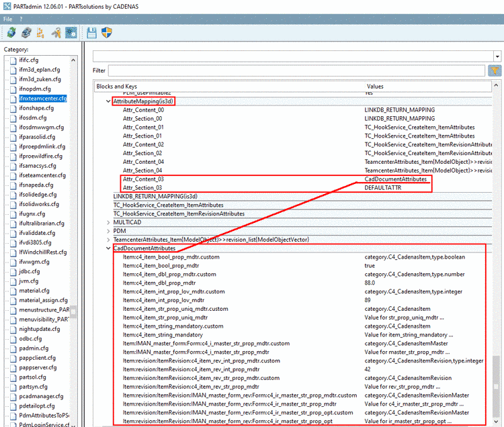Select the Attr_Section_03 key row
504x427 pixels.
pos(142,188)
